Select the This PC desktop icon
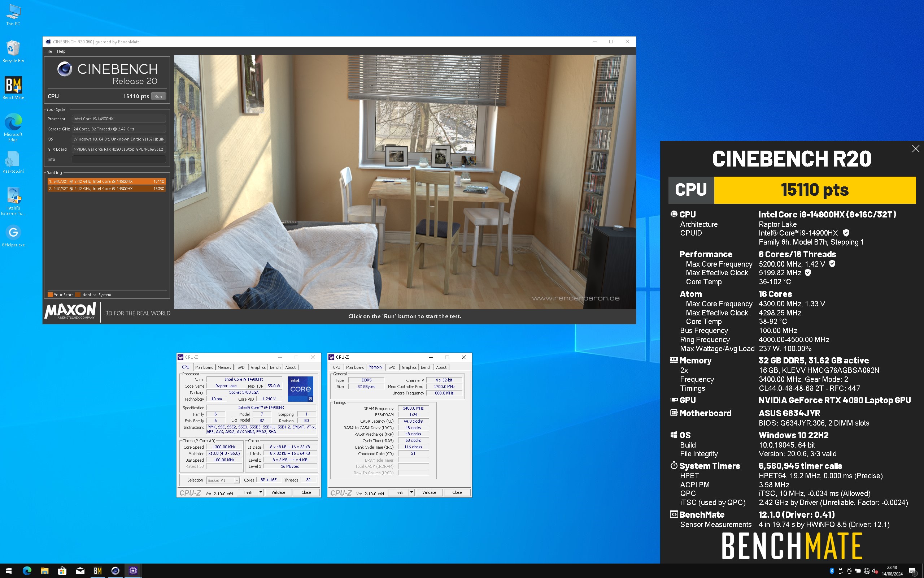Image resolution: width=924 pixels, height=578 pixels. (13, 15)
